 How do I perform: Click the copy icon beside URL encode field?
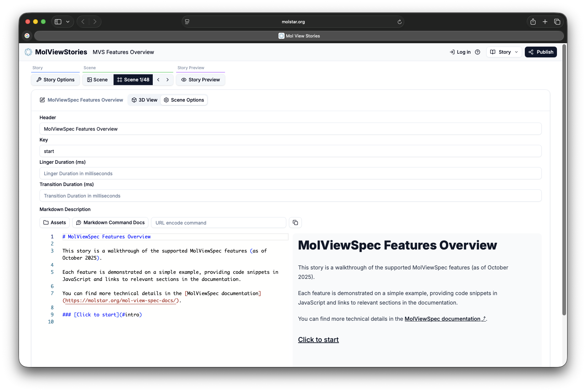(x=295, y=223)
